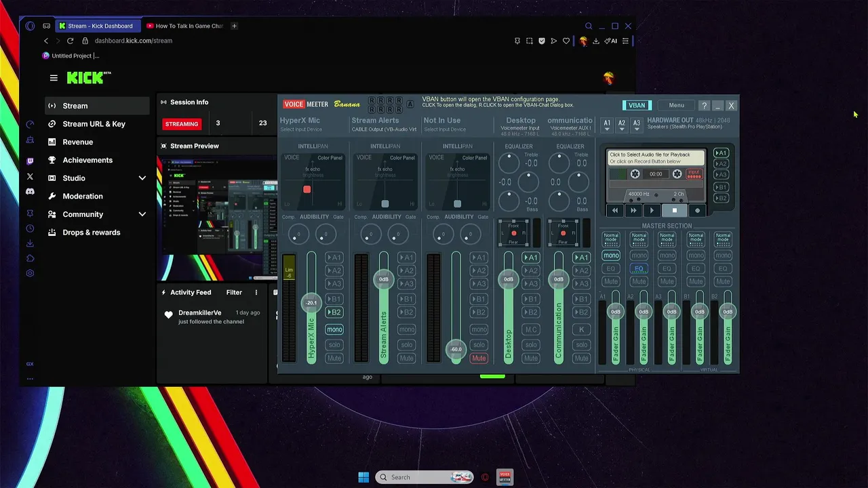Click the VBAN button
The width and height of the screenshot is (868, 488).
point(637,105)
